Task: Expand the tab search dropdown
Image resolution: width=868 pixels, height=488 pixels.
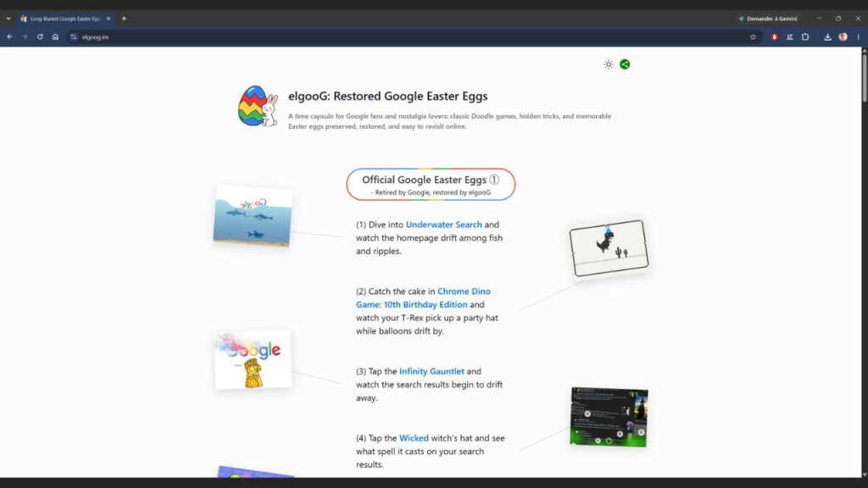Action: point(8,19)
